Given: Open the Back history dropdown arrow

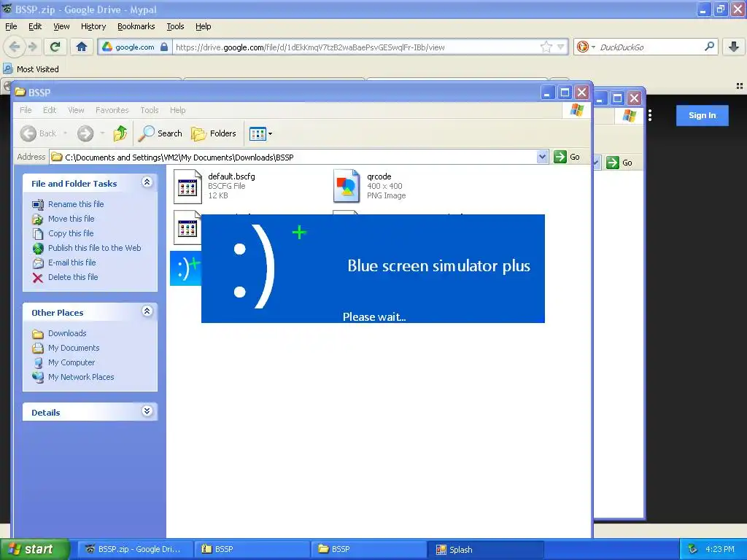Looking at the screenshot, I should pos(65,133).
